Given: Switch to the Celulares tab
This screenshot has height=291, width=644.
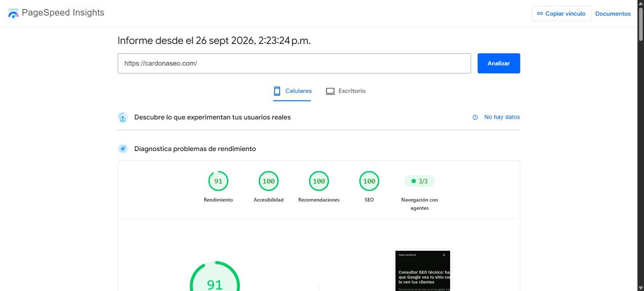Looking at the screenshot, I should (292, 91).
